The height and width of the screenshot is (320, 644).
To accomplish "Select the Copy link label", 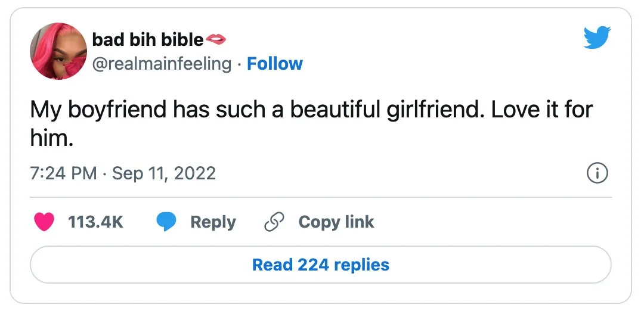I will [x=336, y=222].
